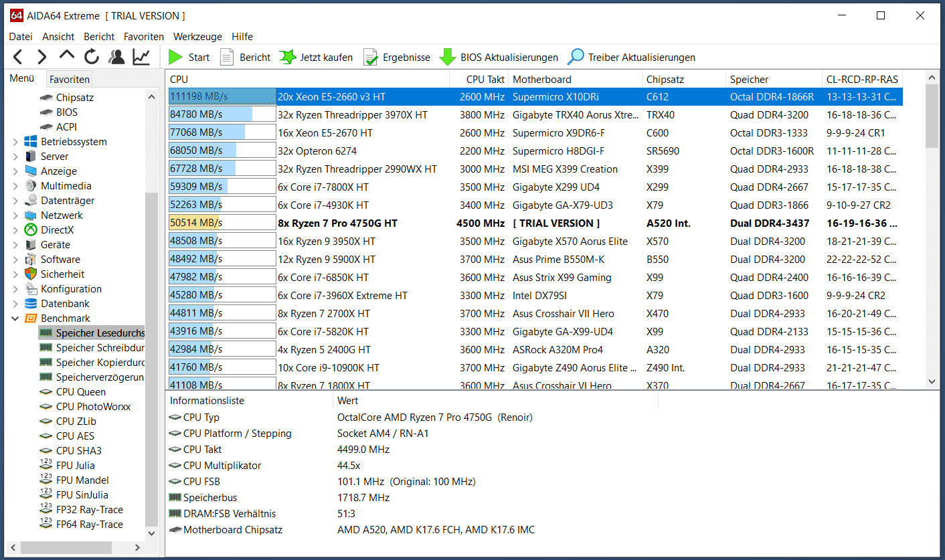The height and width of the screenshot is (560, 945).
Task: Open the Bericht menu
Action: [x=99, y=37]
